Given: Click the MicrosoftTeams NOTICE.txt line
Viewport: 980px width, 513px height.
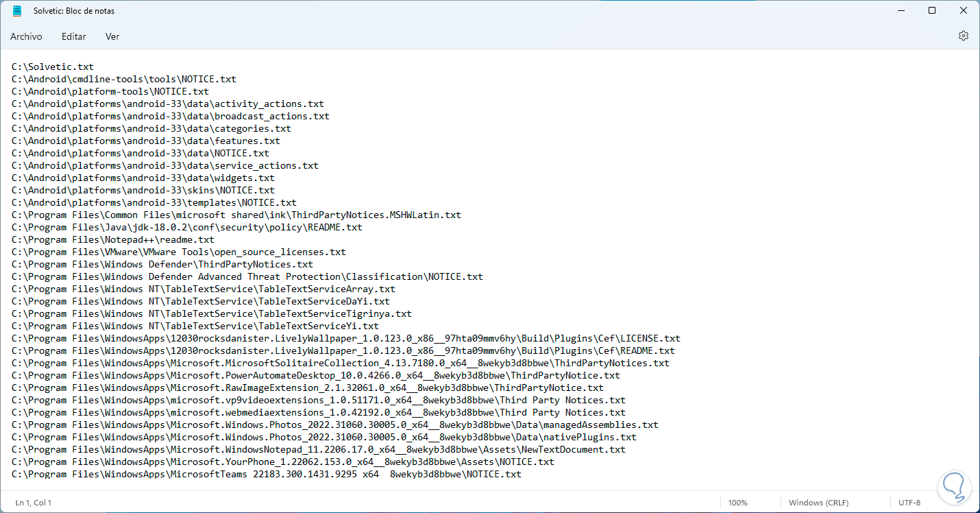Looking at the screenshot, I should 267,475.
